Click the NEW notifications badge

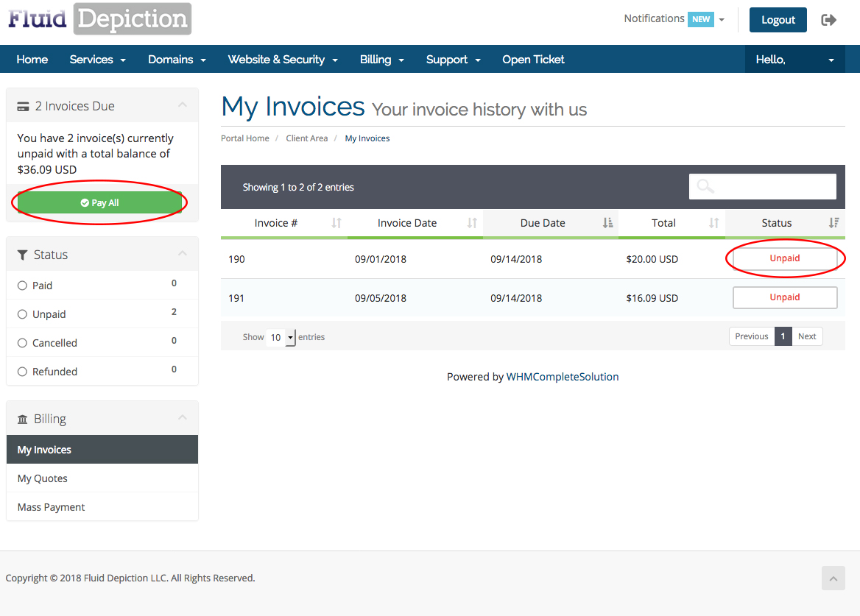700,19
